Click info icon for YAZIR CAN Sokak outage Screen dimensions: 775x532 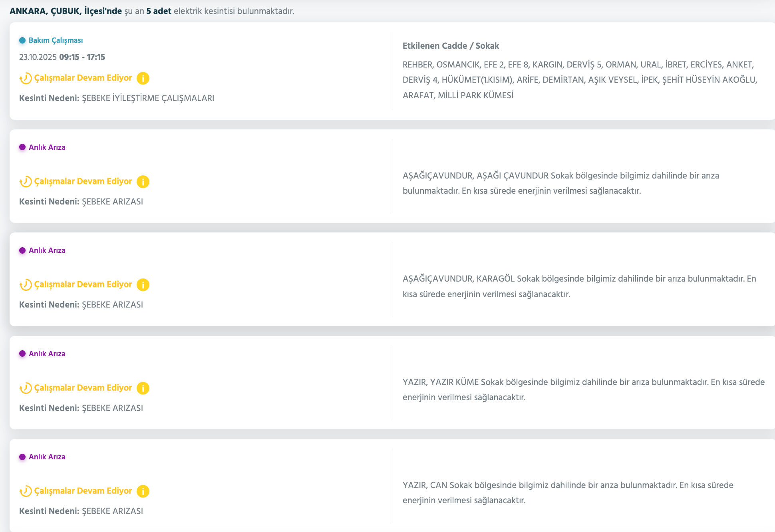point(143,491)
